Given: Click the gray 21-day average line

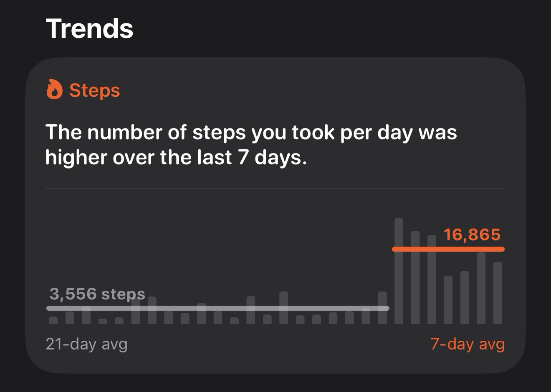Looking at the screenshot, I should tap(217, 308).
